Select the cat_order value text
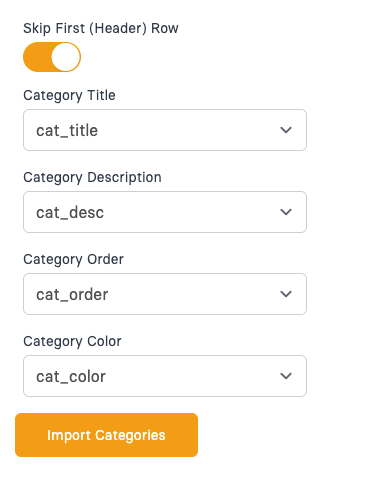Screen dimensions: 388x484 72,295
